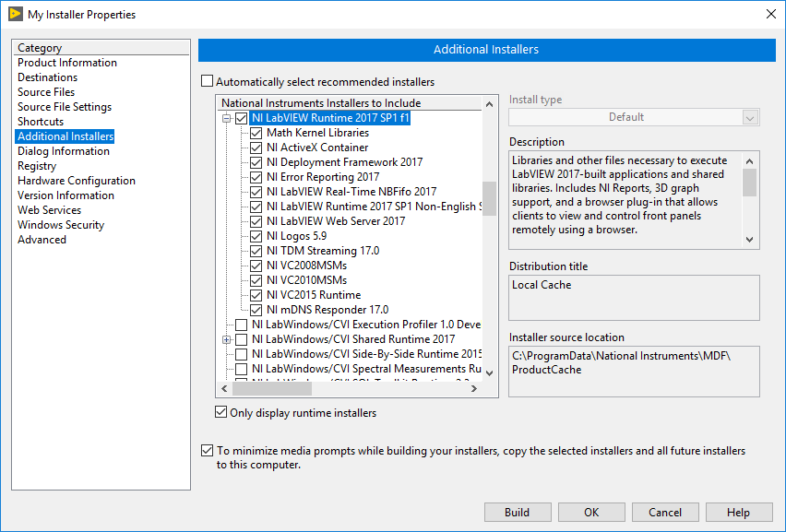Toggle Only display runtime installers
Viewport: 786px width, 532px height.
pyautogui.click(x=221, y=412)
